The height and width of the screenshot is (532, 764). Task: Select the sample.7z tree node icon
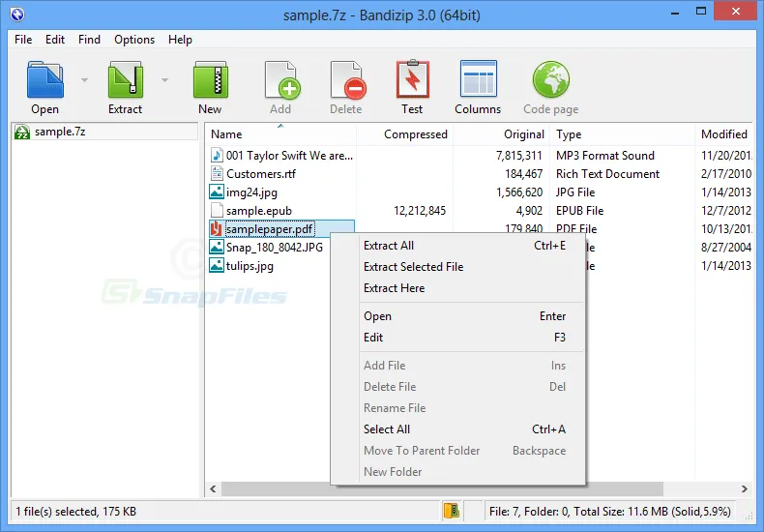click(x=22, y=132)
